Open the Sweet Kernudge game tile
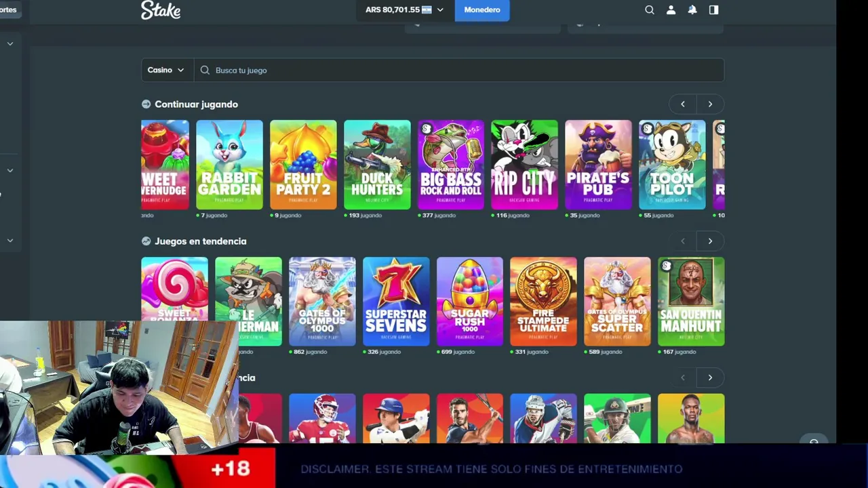 tap(165, 165)
